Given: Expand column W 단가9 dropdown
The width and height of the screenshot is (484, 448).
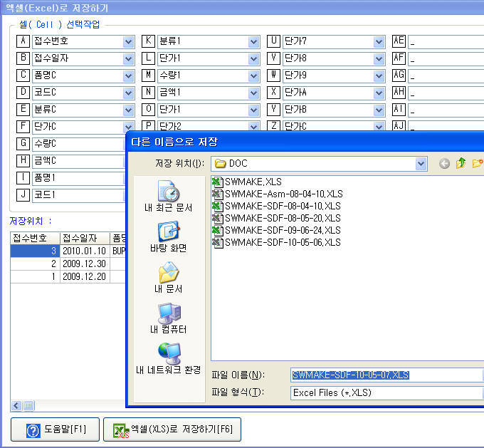Looking at the screenshot, I should pos(379,75).
